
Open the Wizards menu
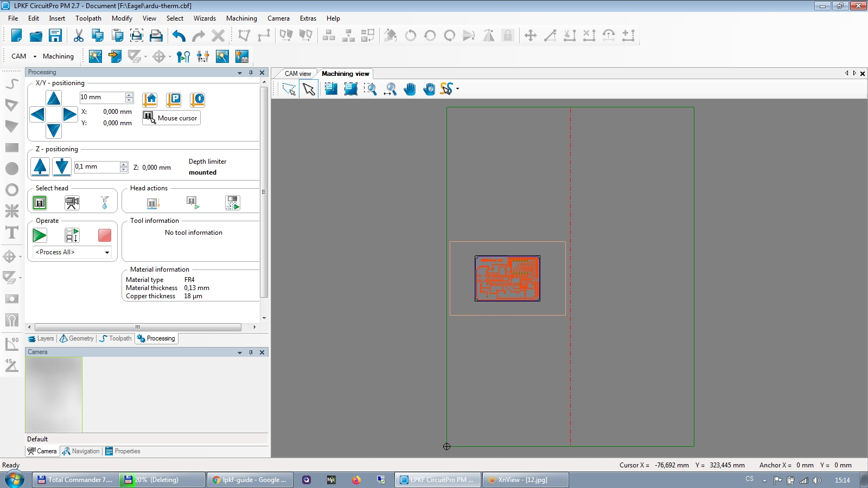coord(205,18)
